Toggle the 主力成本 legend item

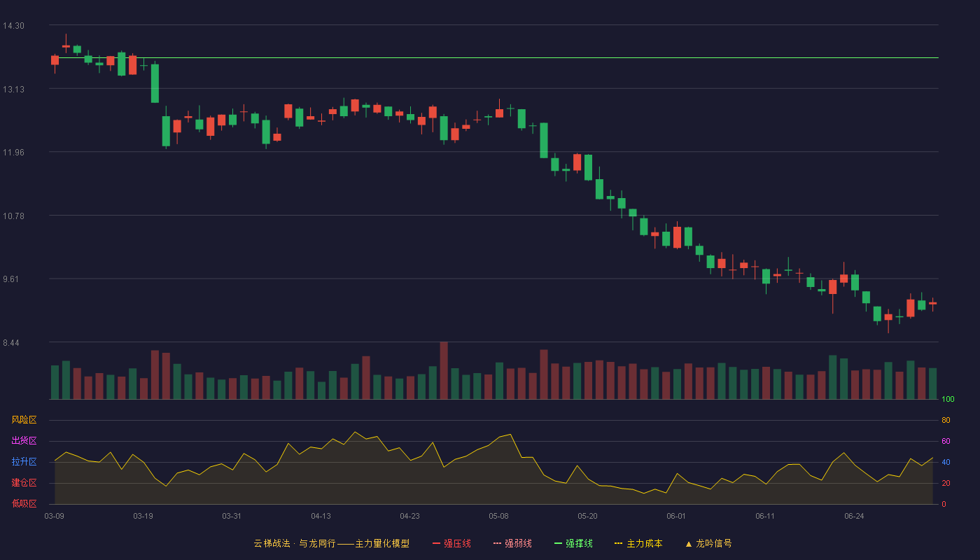point(638,543)
